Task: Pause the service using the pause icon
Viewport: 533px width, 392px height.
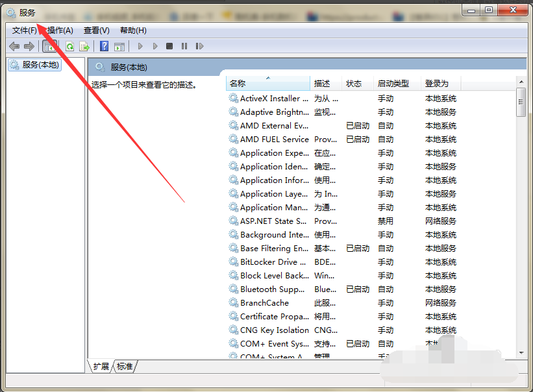Action: click(184, 45)
